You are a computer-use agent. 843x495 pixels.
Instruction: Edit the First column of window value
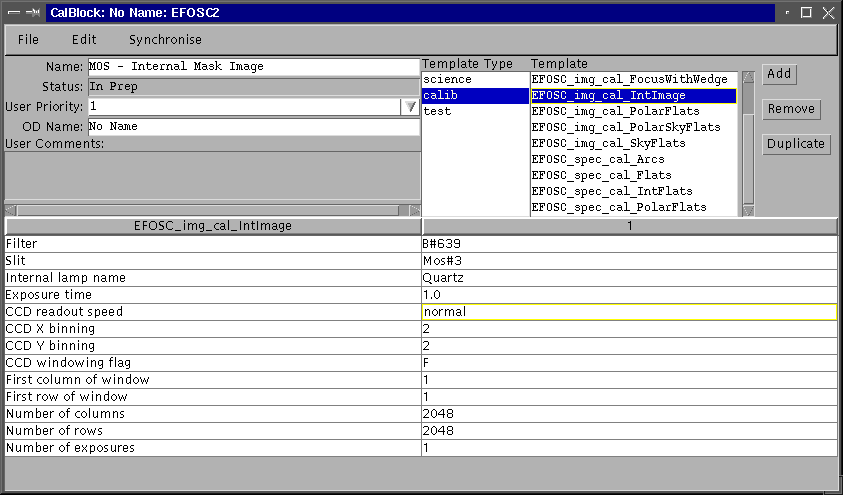[630, 380]
